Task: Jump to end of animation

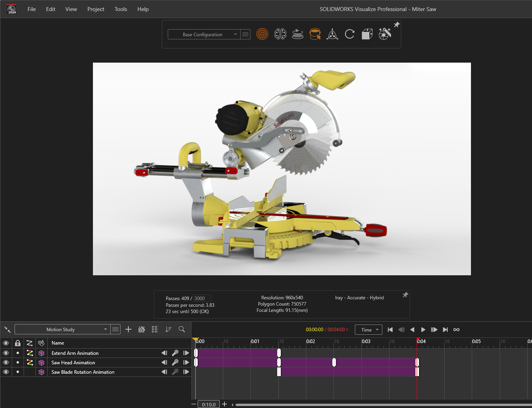Action: (445, 330)
